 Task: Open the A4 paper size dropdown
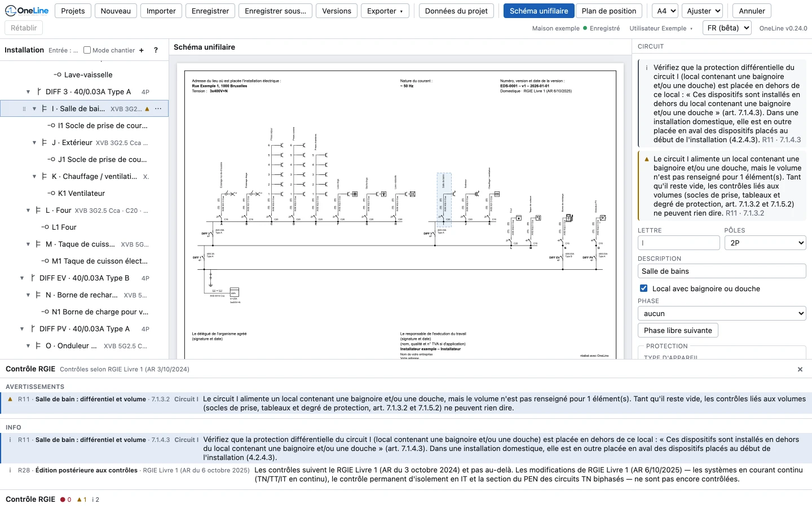tap(665, 11)
